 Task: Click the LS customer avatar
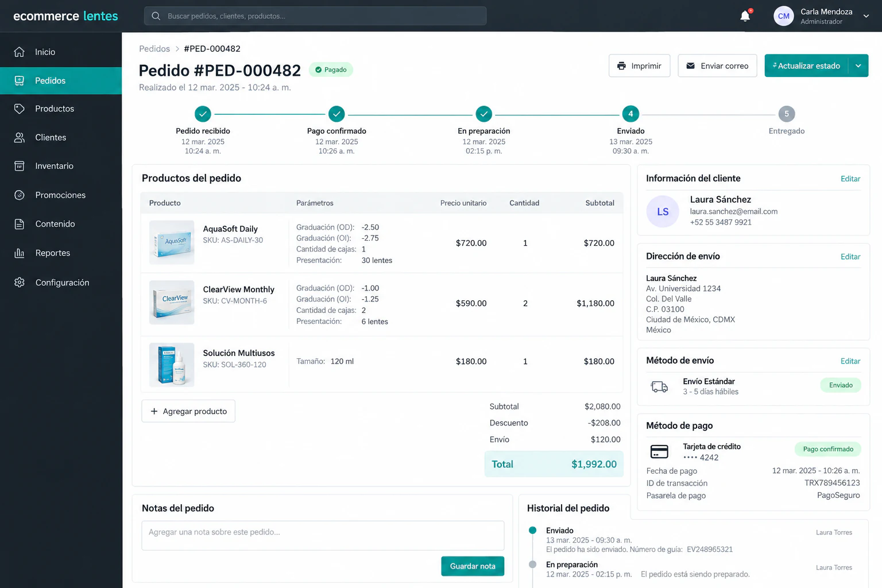pos(663,211)
